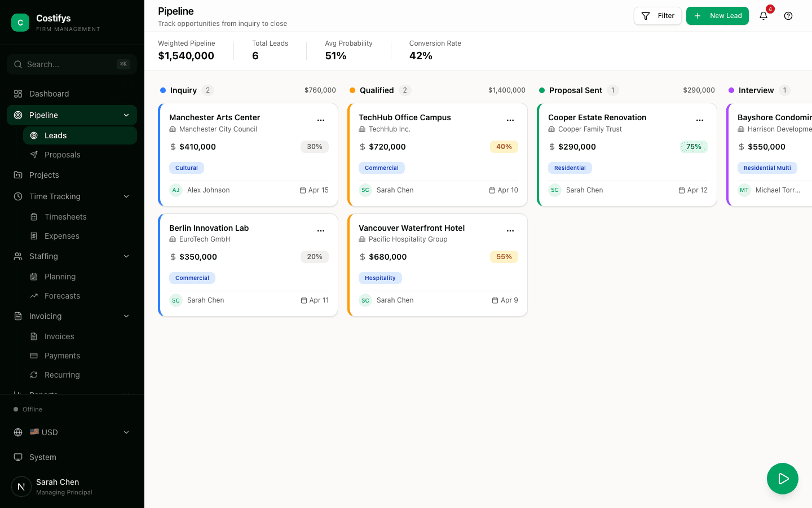This screenshot has height=508, width=812.
Task: Switch to the Proposals section
Action: tap(62, 155)
